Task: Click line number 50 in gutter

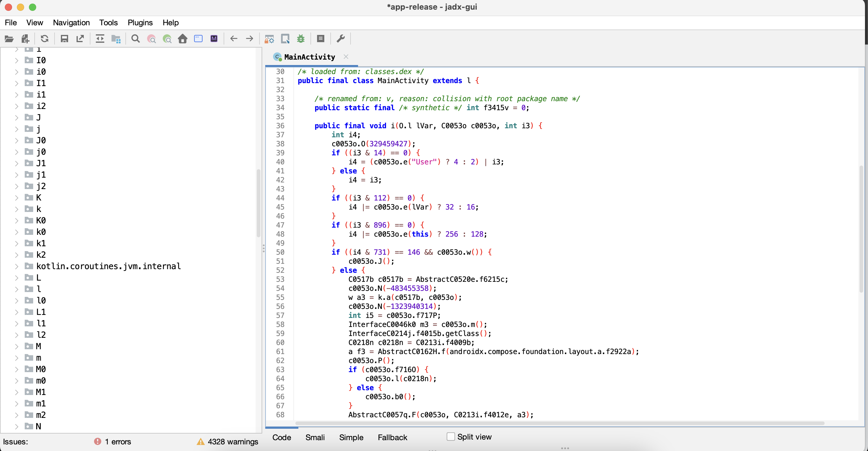Action: (x=280, y=252)
